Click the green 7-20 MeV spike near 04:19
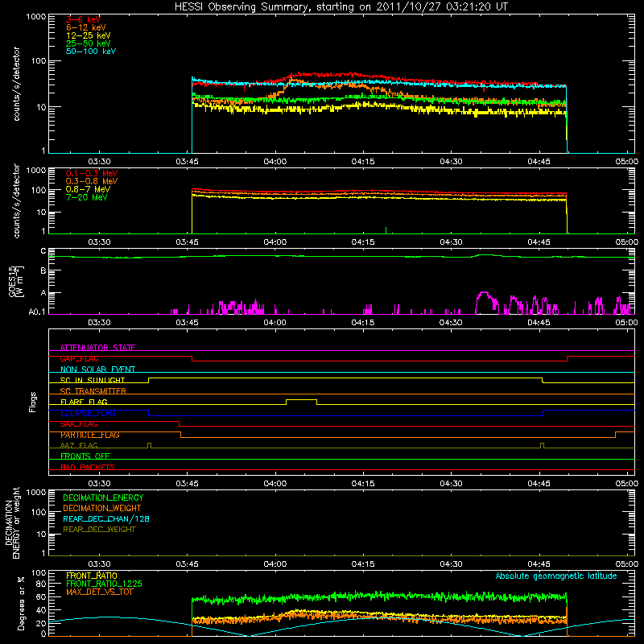Image resolution: width=644 pixels, height=644 pixels. (x=386, y=230)
